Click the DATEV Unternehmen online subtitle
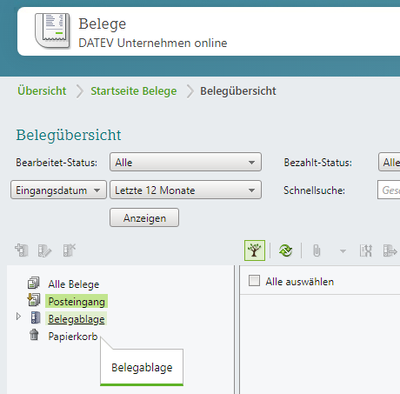Screen dimensions: 400x394 point(153,43)
